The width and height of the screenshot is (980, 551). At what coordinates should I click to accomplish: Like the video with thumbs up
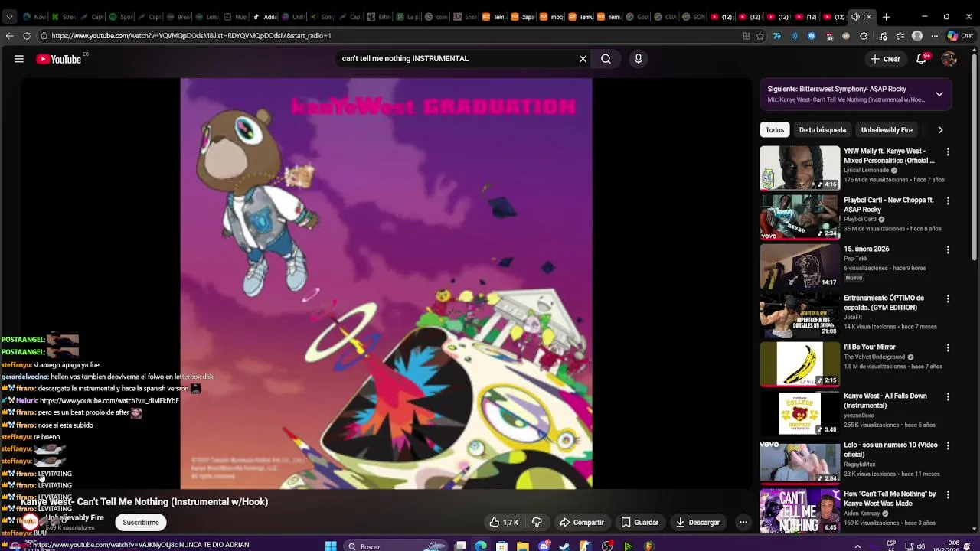pyautogui.click(x=505, y=523)
